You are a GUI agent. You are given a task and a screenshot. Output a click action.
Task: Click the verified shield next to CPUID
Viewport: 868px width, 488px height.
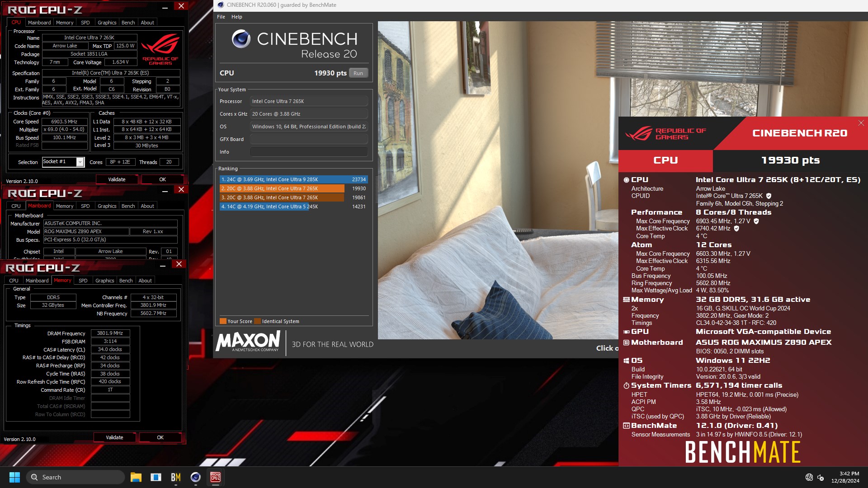pos(769,196)
